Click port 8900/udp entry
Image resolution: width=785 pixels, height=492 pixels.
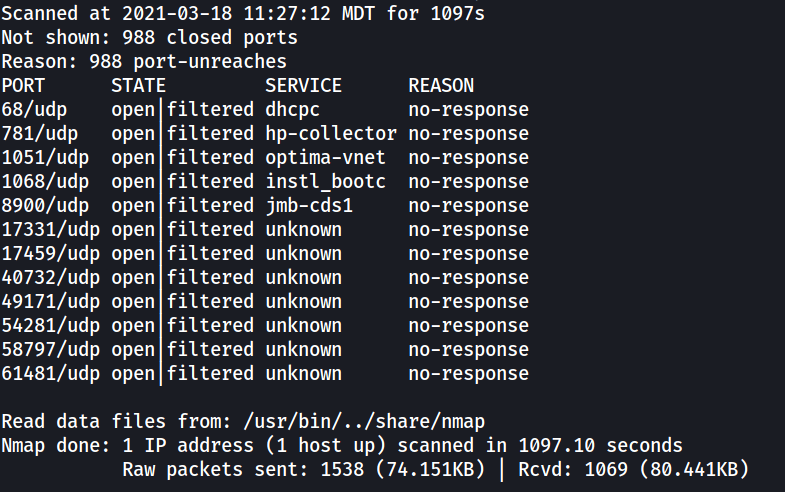[x=45, y=206]
